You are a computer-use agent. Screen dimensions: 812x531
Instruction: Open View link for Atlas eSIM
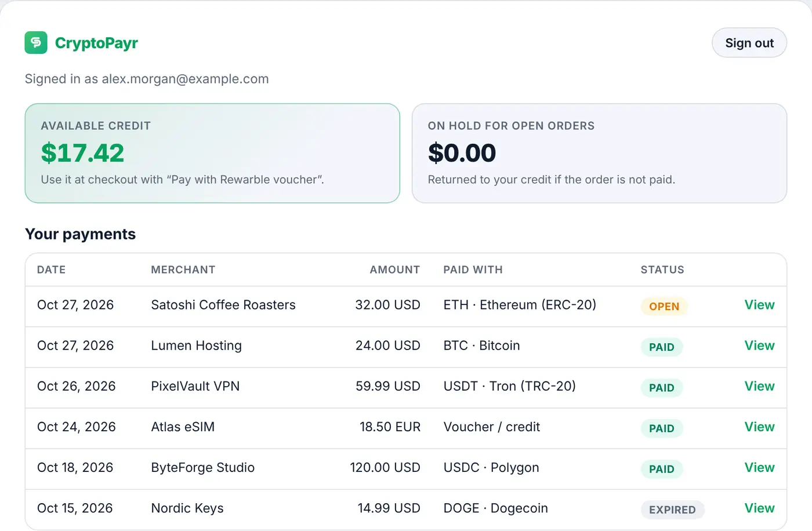pos(759,427)
